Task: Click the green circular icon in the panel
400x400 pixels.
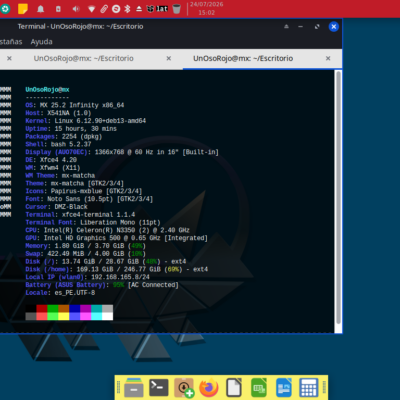Action: (5, 9)
